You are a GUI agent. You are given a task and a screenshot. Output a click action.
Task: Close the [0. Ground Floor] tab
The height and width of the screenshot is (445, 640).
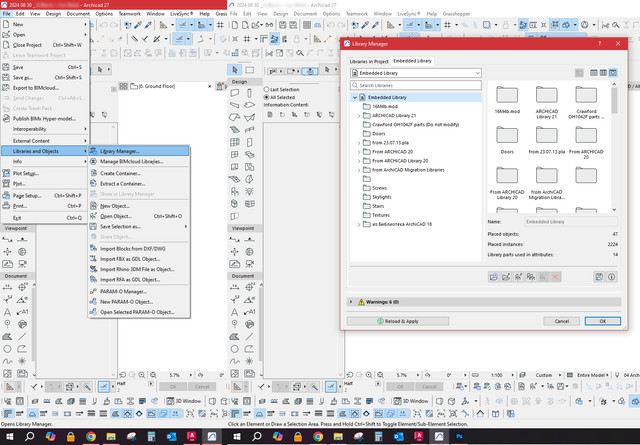coord(209,86)
